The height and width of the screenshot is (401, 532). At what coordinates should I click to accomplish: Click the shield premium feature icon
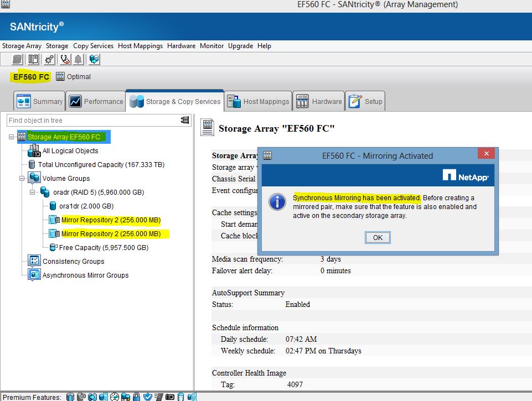coord(148,397)
